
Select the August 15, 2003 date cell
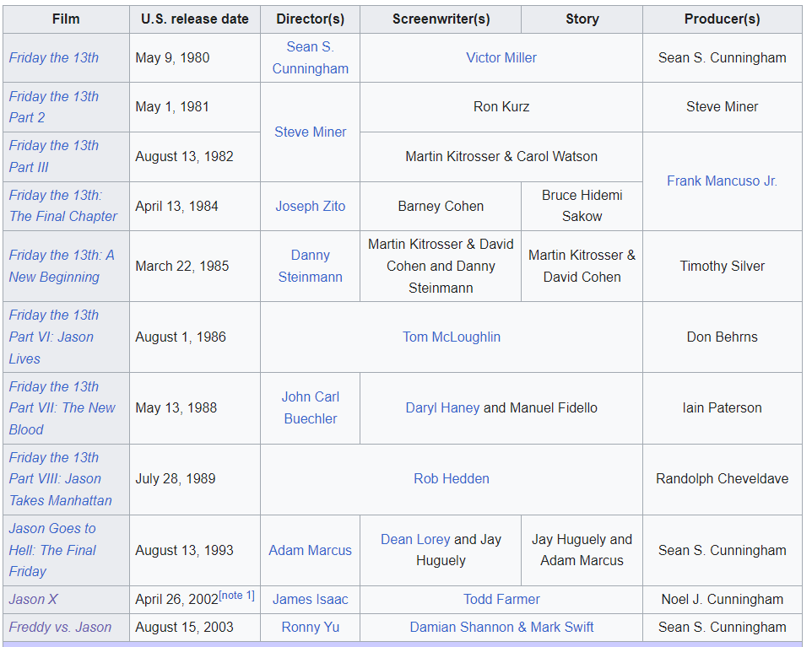tap(195, 628)
